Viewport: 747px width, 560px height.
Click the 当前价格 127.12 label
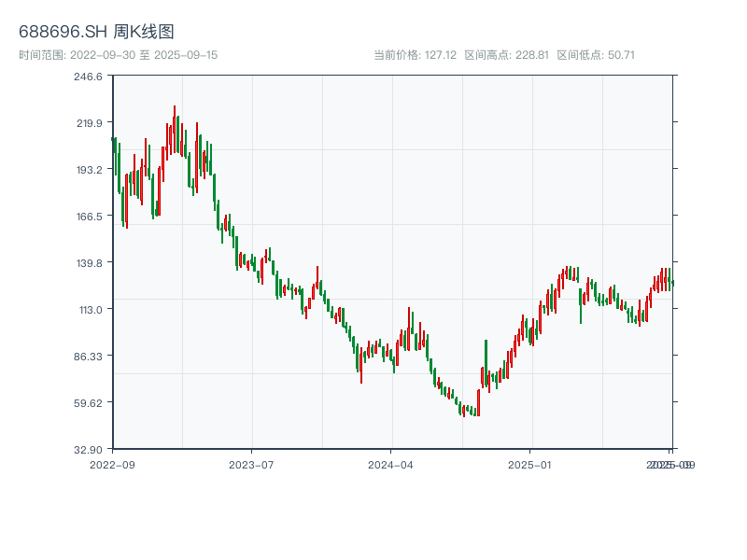point(415,55)
